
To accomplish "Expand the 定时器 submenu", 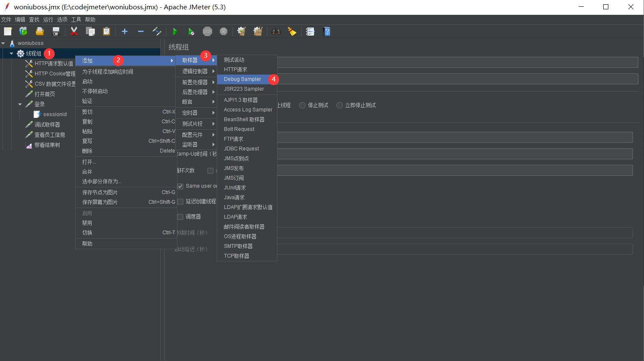I will pos(197,113).
